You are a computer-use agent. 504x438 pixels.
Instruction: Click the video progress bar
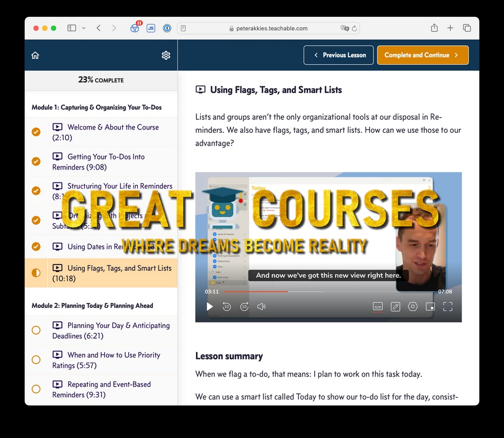point(324,291)
